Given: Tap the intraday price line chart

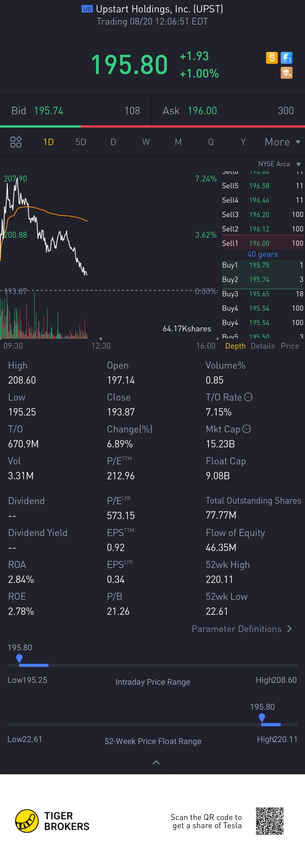Looking at the screenshot, I should click(x=44, y=226).
